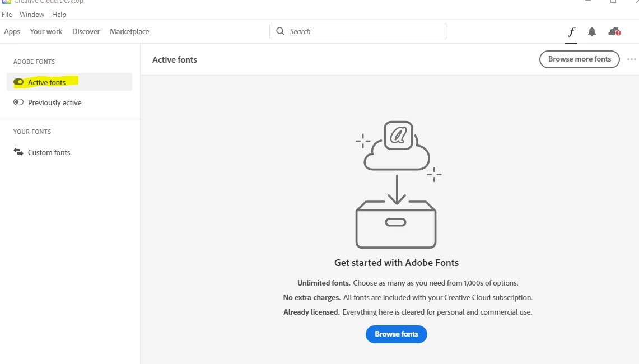This screenshot has width=639, height=364.
Task: Click the three-dots more options icon
Action: [631, 59]
